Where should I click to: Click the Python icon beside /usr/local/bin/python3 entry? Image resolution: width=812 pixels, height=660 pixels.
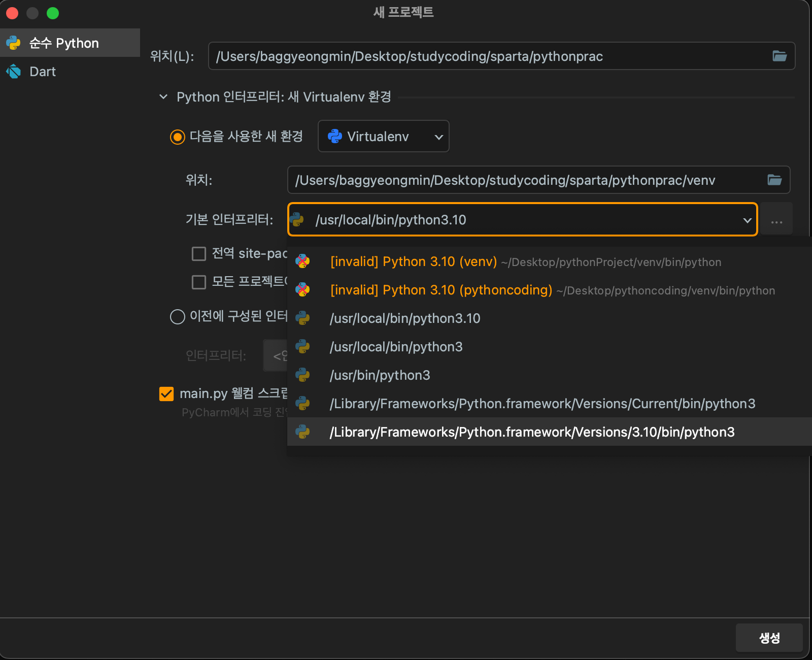point(302,347)
